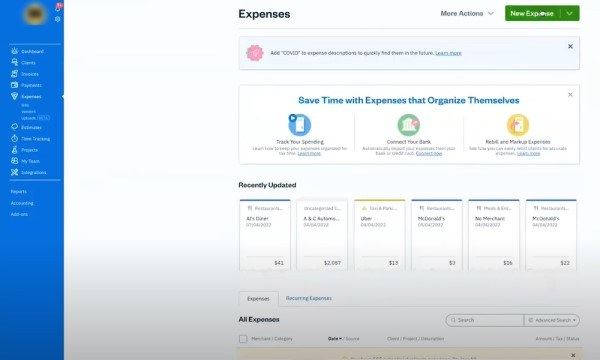Image resolution: width=600 pixels, height=360 pixels.
Task: Switch to the Recurring Expenses tab
Action: pos(309,298)
